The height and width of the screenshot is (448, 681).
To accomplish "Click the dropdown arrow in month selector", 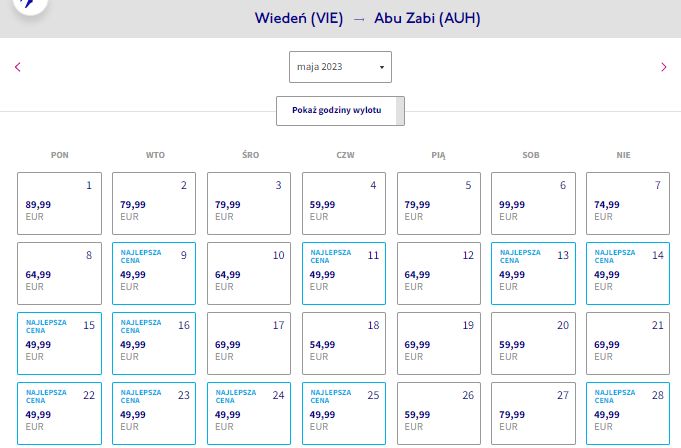I will (382, 67).
